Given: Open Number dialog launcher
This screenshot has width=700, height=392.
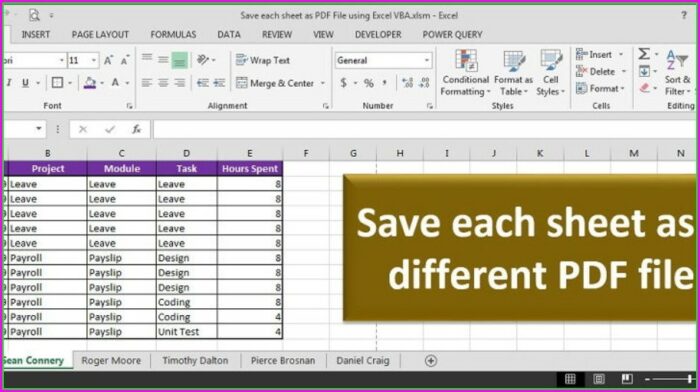Looking at the screenshot, I should (429, 106).
